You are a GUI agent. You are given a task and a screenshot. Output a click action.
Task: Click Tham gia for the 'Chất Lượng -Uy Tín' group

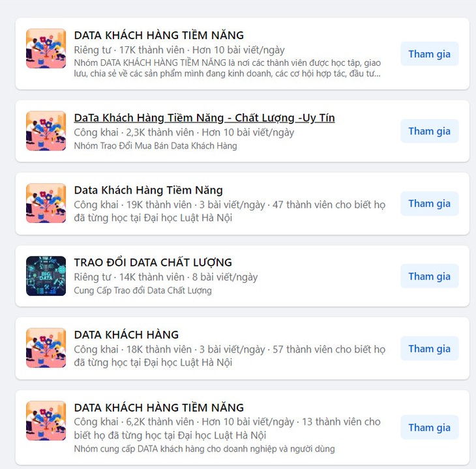tap(429, 131)
